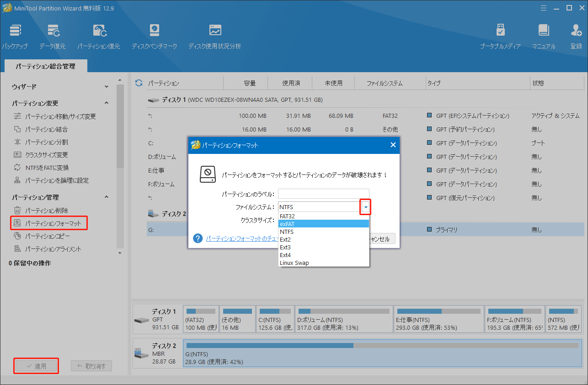588x385 pixels.
Task: Select パーティション結合 merge option
Action: tap(41, 129)
